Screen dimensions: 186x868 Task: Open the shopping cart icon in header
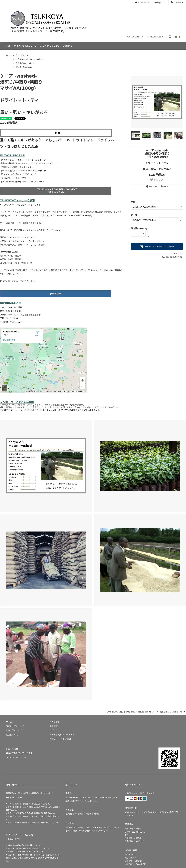(x=176, y=37)
